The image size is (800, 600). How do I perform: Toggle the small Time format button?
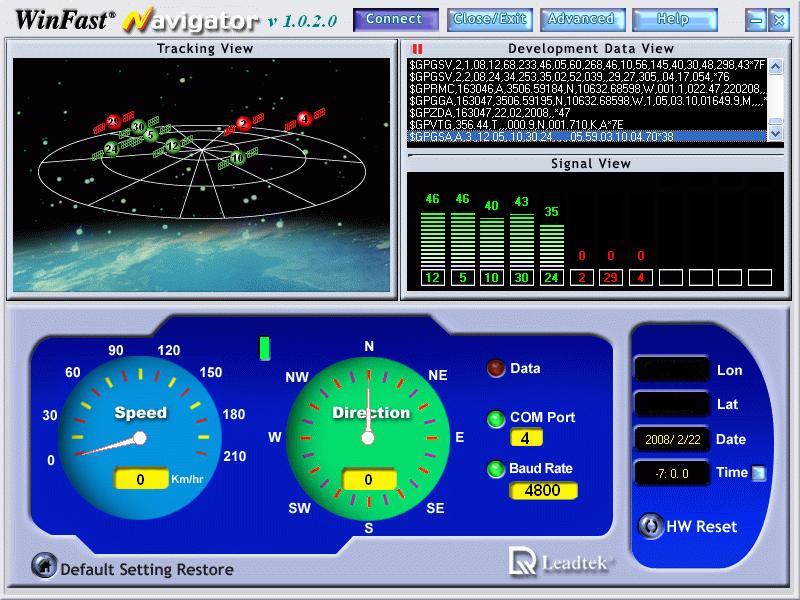[759, 473]
